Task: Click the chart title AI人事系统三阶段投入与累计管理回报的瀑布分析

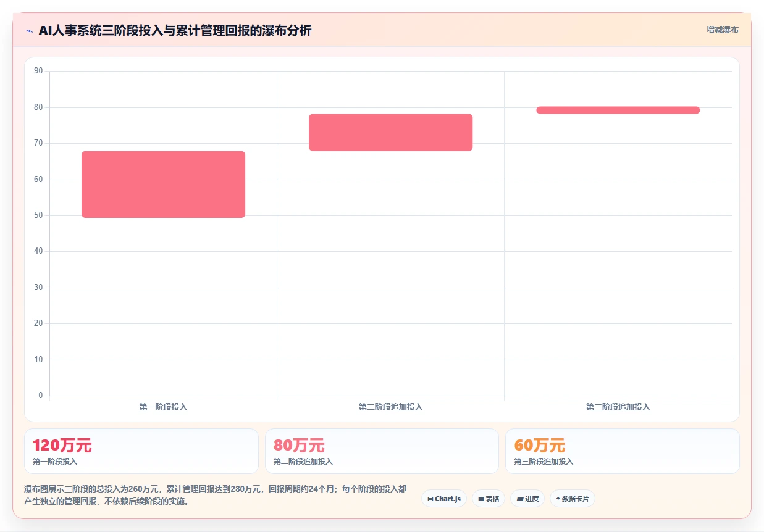Action: click(175, 30)
